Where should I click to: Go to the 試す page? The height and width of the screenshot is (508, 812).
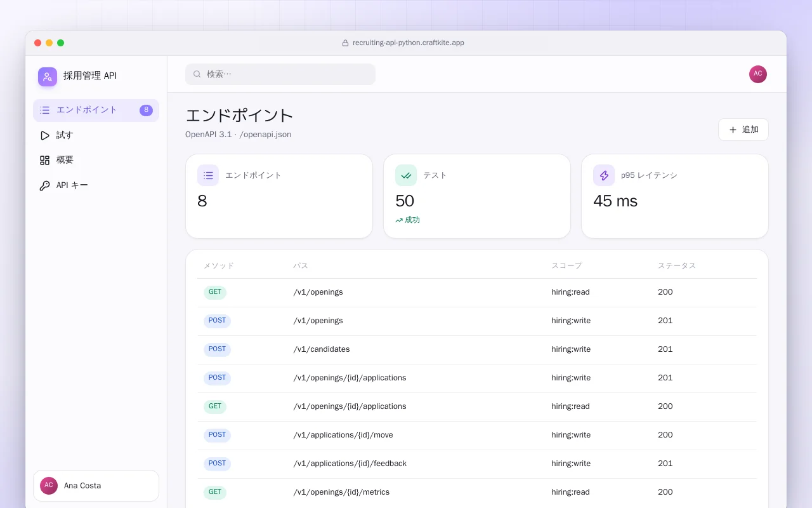click(x=96, y=135)
